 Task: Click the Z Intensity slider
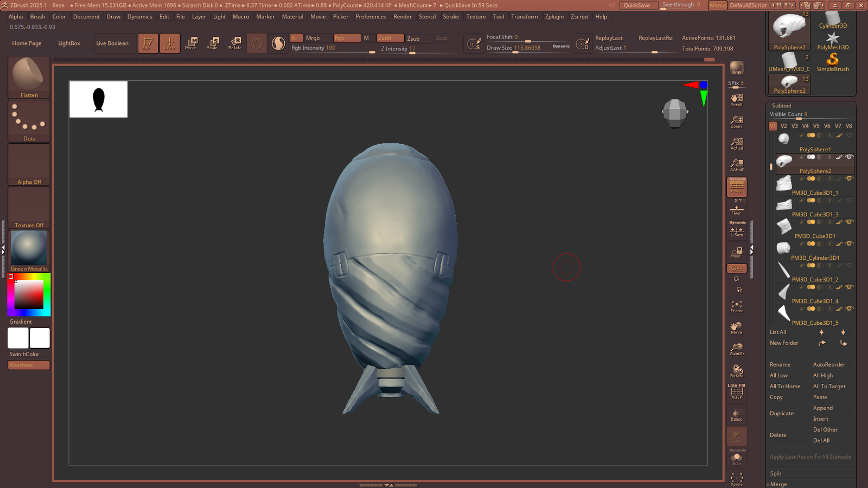tap(398, 49)
